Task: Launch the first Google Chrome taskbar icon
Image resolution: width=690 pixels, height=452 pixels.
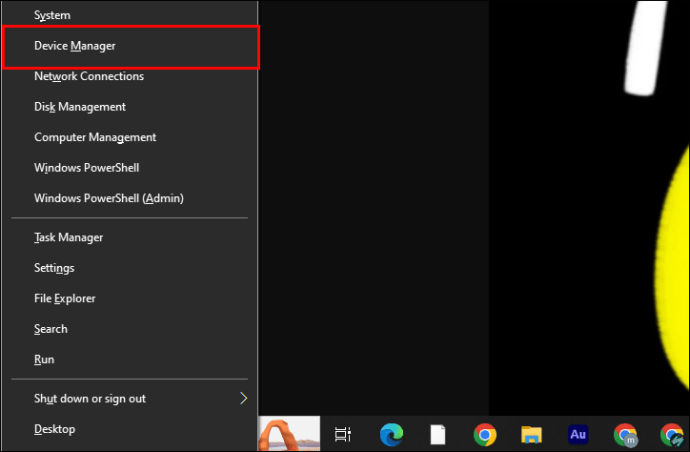Action: 485,435
